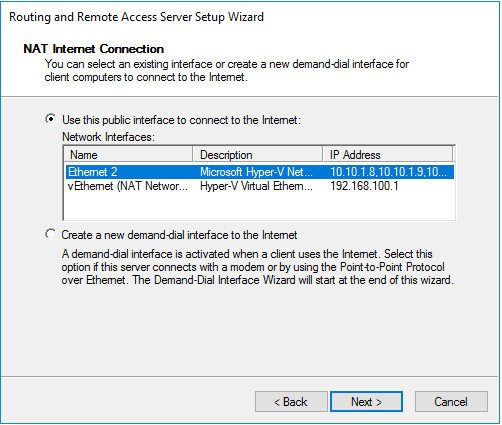Screen dimensions: 502x425
Task: Click 'Use this public interface' label text
Action: [x=181, y=120]
